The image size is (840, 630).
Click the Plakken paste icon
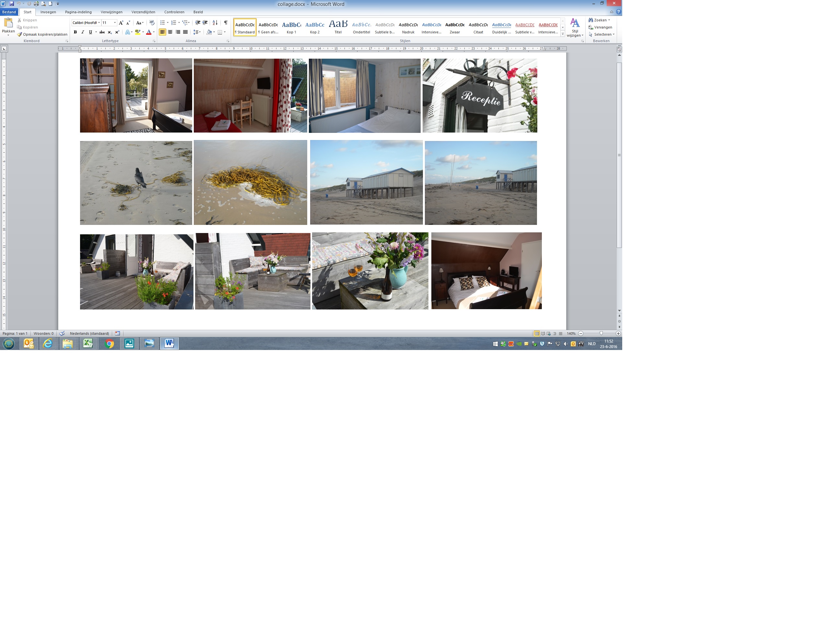(8, 23)
